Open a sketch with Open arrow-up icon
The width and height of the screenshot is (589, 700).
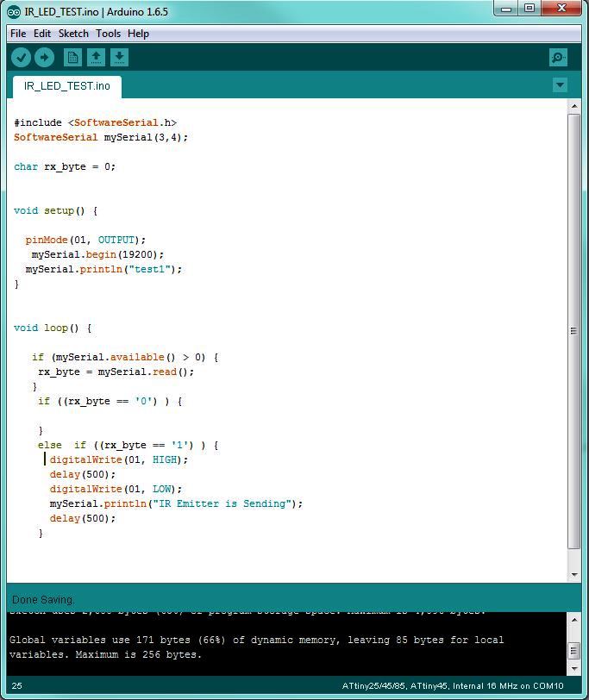click(96, 58)
